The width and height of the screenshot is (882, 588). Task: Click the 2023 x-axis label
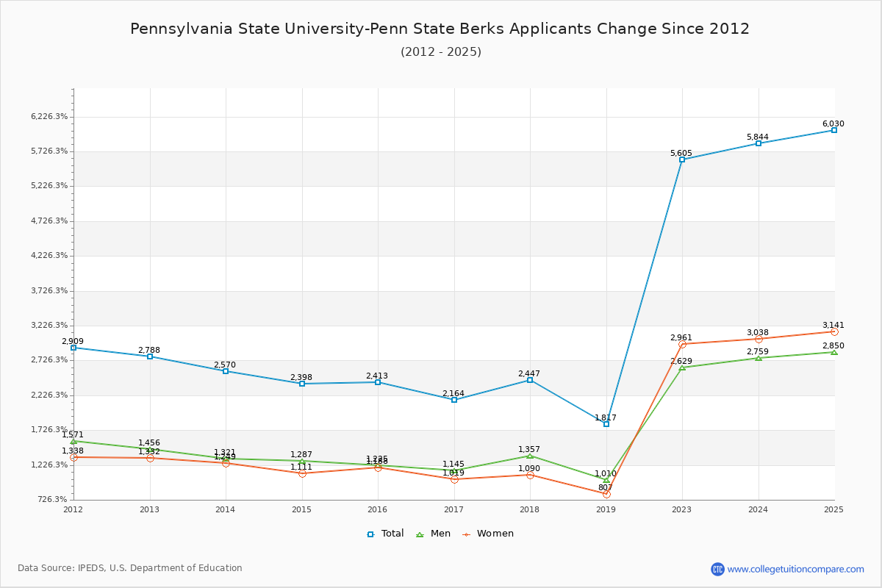682,509
